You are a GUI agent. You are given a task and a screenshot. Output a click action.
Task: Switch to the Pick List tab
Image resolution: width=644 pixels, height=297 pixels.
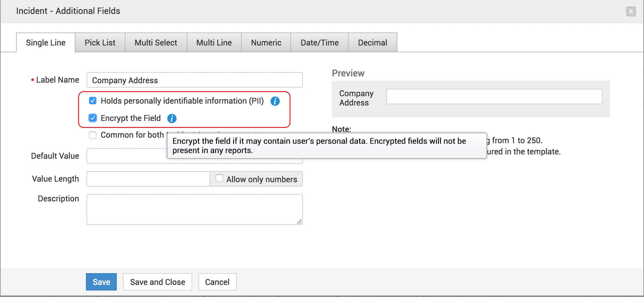click(x=100, y=43)
